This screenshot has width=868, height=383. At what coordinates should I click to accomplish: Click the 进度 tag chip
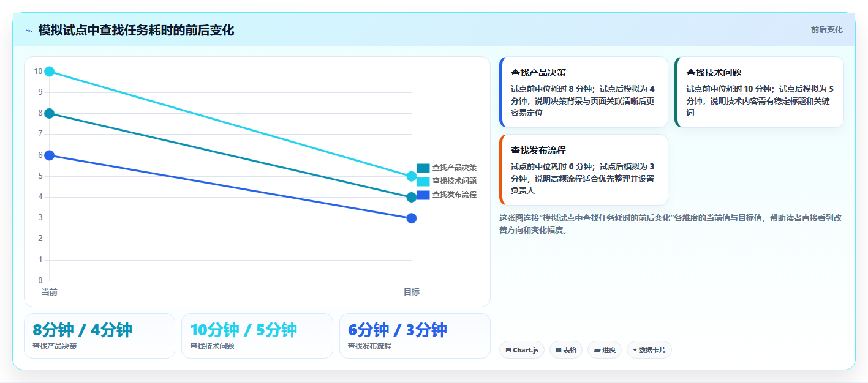click(x=605, y=350)
